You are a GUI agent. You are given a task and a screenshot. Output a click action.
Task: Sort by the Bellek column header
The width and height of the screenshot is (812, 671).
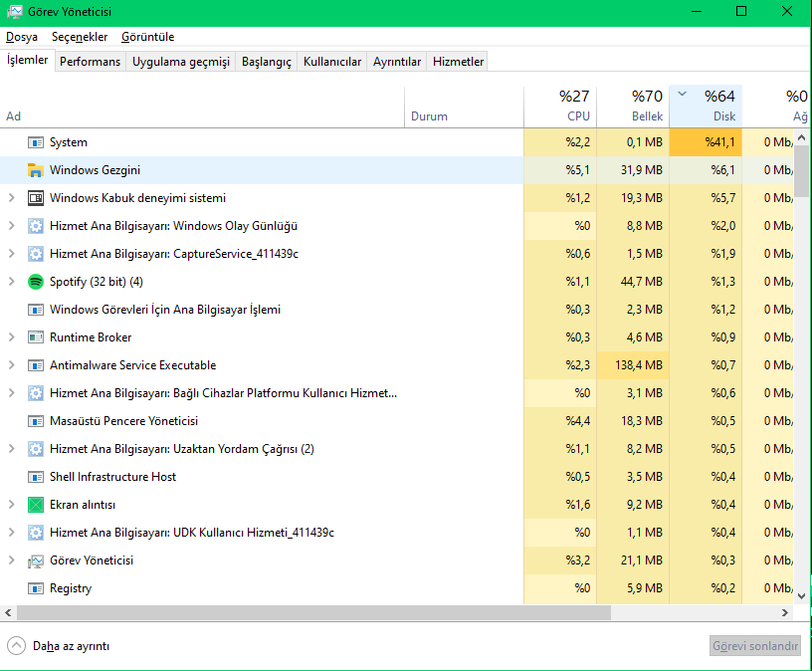(x=633, y=107)
